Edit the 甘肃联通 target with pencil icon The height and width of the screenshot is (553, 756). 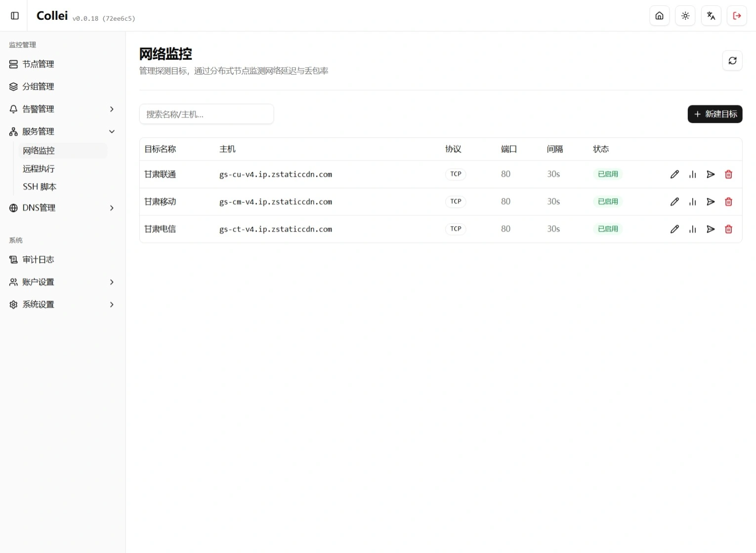coord(674,174)
